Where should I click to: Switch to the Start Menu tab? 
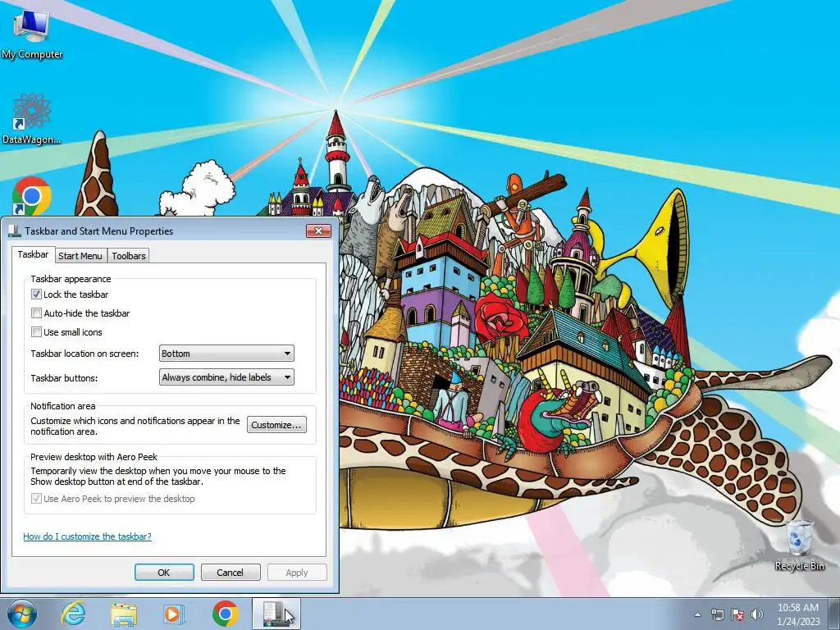pyautogui.click(x=80, y=256)
